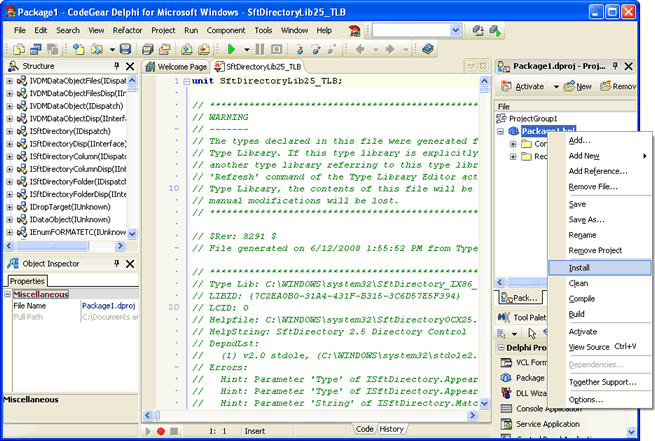Click the File Name value Package1.dproj

coord(109,306)
